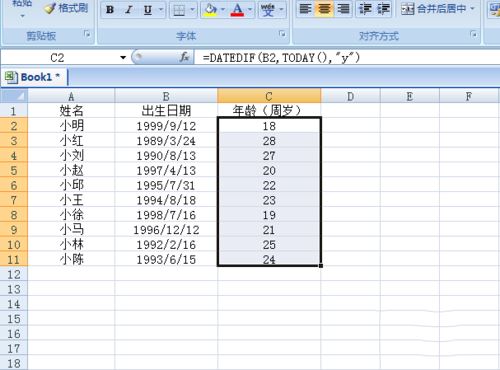Click the 出生日期 header cell
The width and height of the screenshot is (500, 370).
click(166, 111)
